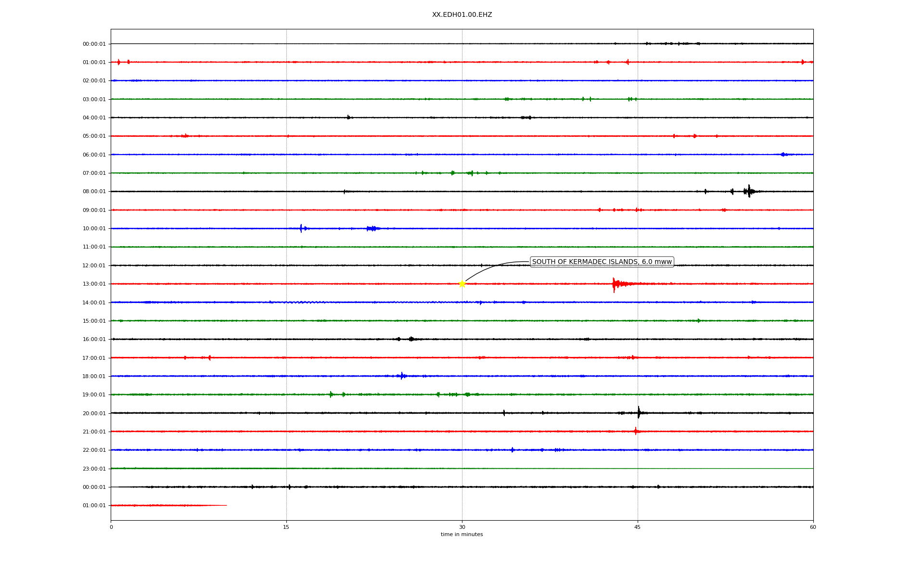Viewport: 924px width, 578px height.
Task: Click the SOUTH OF KERMADEC ISLANDS annotation label
Action: point(602,262)
